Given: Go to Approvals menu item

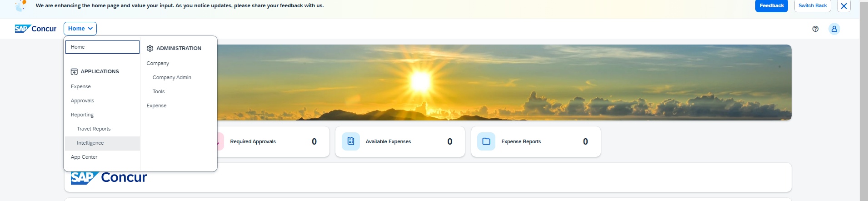Looking at the screenshot, I should point(82,100).
